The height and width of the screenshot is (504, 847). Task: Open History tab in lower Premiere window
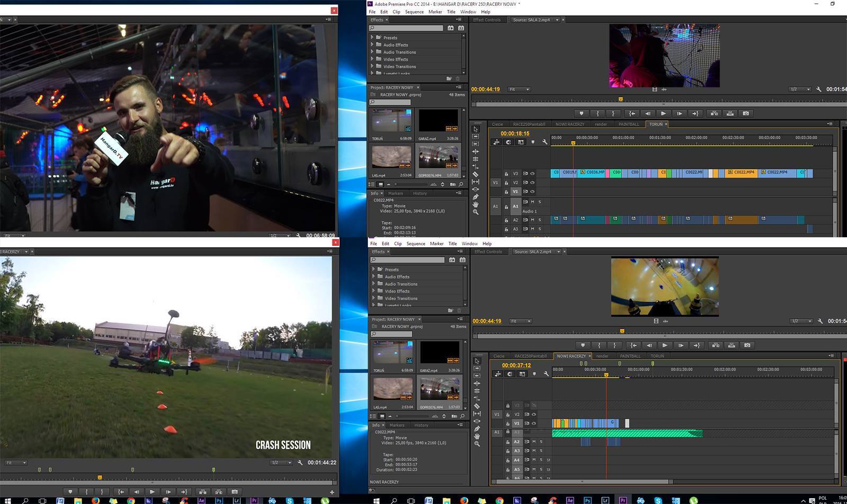tap(421, 425)
